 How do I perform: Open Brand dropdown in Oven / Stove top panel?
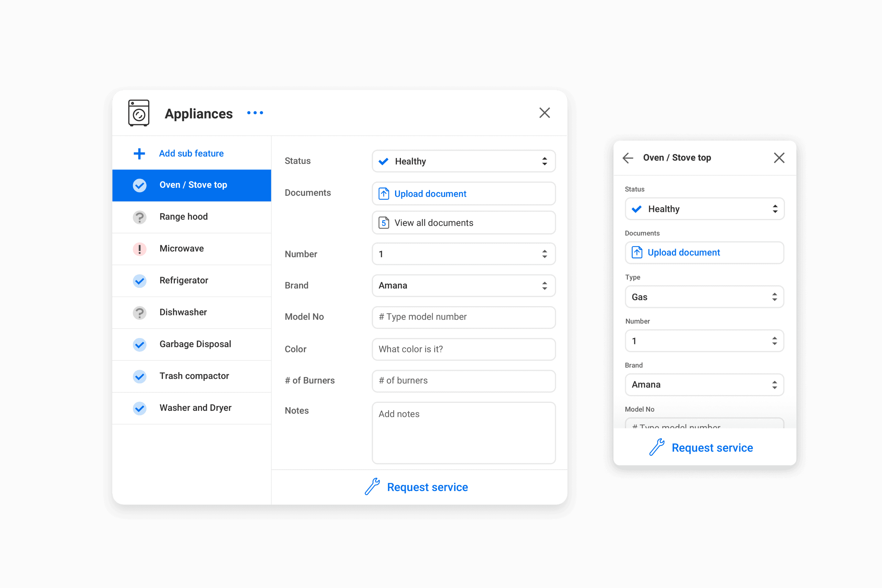704,385
